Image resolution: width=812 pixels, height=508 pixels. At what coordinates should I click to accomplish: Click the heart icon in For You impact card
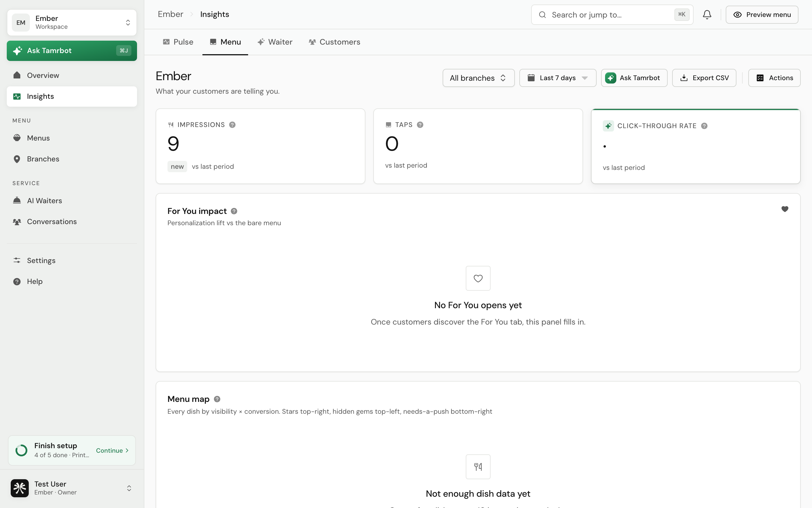coord(785,209)
